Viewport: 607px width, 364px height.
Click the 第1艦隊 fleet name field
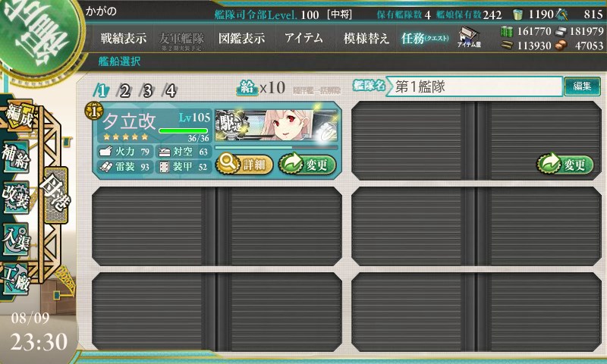click(x=475, y=86)
